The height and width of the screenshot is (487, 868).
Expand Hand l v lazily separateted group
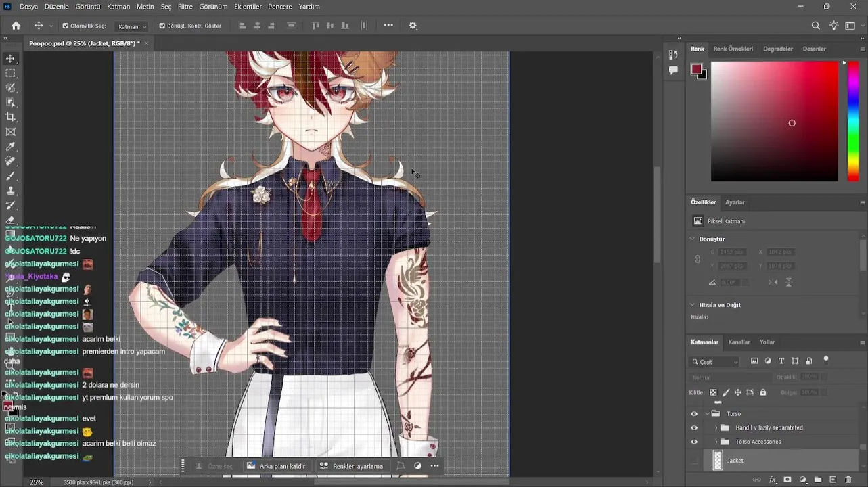point(716,428)
